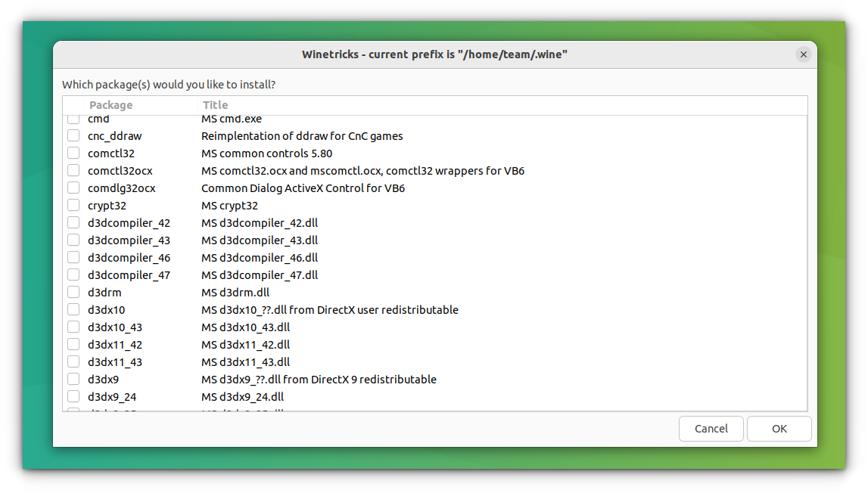868x493 pixels.
Task: Select d3dx9_24 for installation
Action: click(x=73, y=396)
